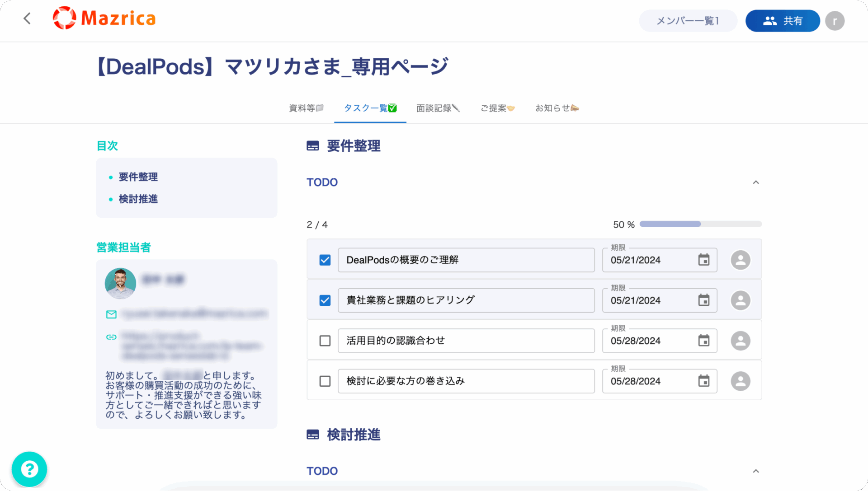Uncheck 貴社業務と課題のヒアリング task

[x=325, y=300]
